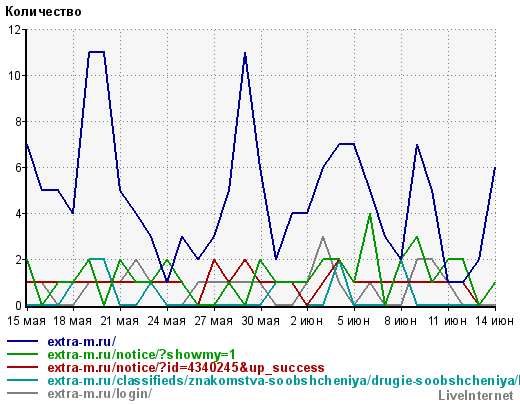The height and width of the screenshot is (405, 520).
Task: Open the classifieds znakomstva-soobshcheniya legend link
Action: coord(284,380)
